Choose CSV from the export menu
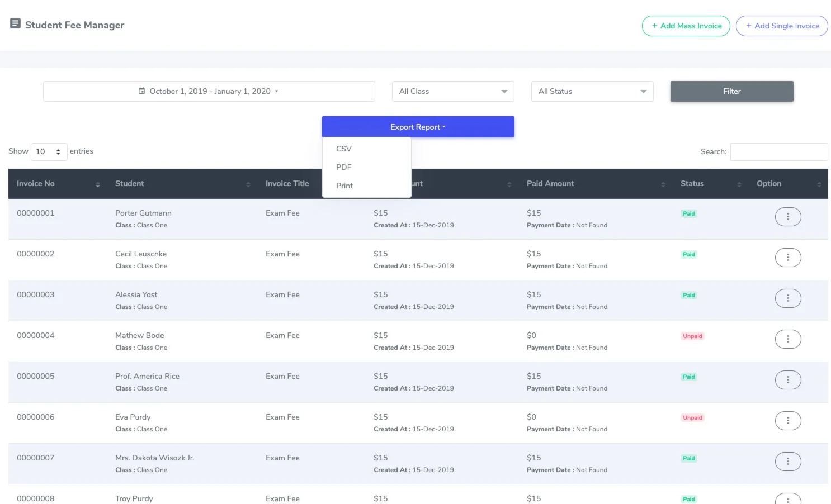Screen dimensions: 831x504 click(x=344, y=149)
